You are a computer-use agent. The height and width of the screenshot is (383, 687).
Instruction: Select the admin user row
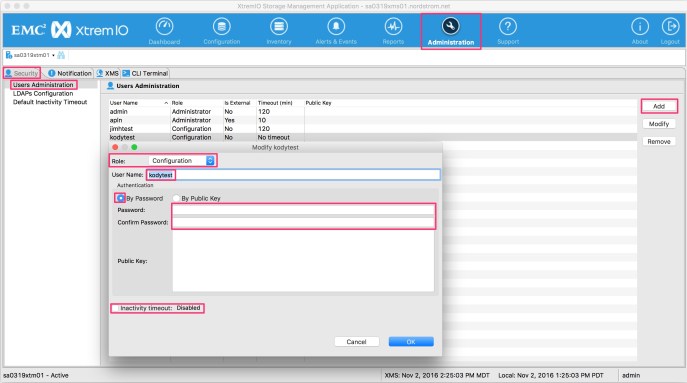(372, 112)
